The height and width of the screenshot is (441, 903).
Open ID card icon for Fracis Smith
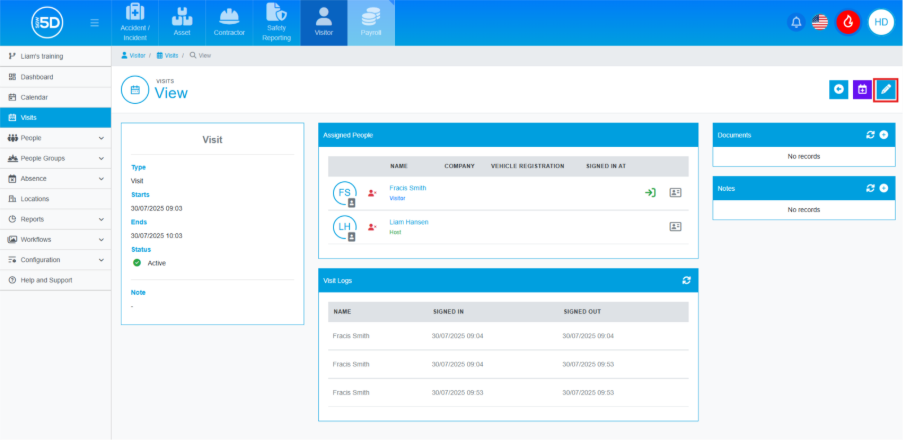675,193
